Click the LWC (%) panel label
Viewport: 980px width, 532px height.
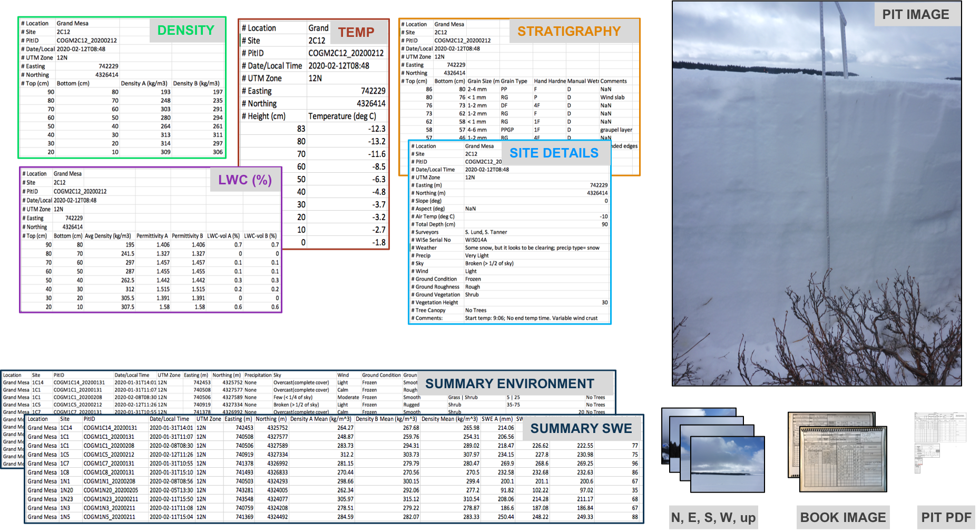[x=245, y=180]
